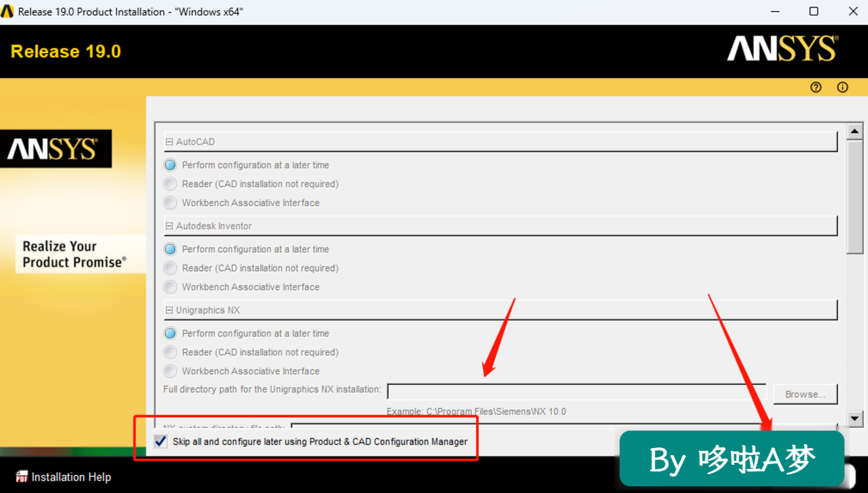Click the 'Realize Your Product Promise' slogan

point(75,254)
